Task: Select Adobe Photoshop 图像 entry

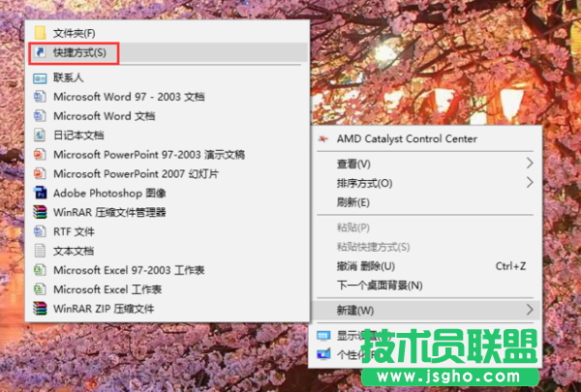Action: 168,193
